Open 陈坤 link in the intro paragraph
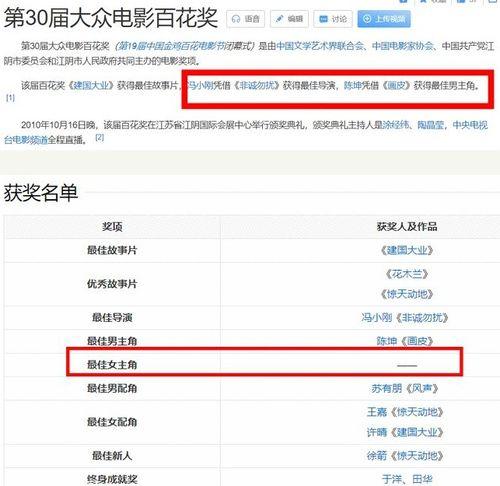 [353, 85]
